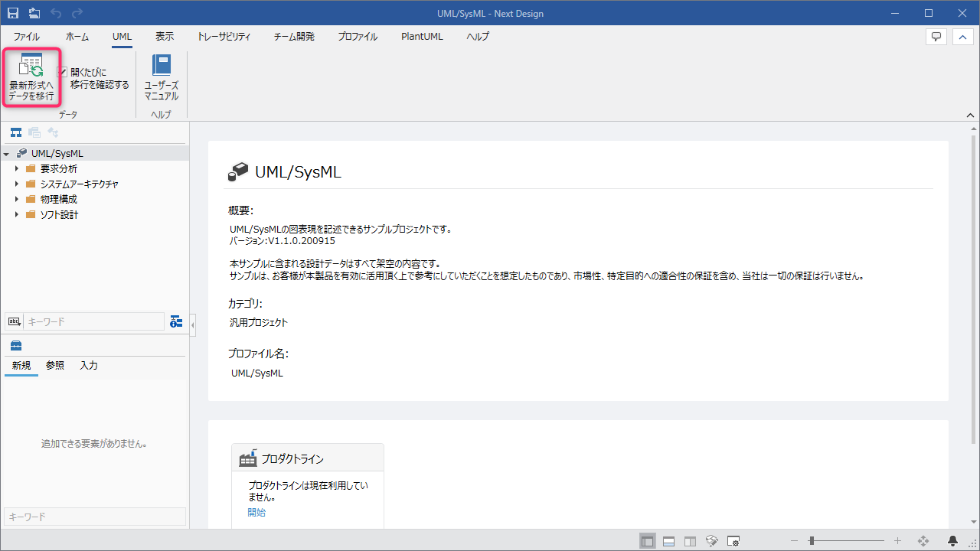This screenshot has height=551, width=980.
Task: Click the save icon in title bar
Action: click(x=13, y=13)
